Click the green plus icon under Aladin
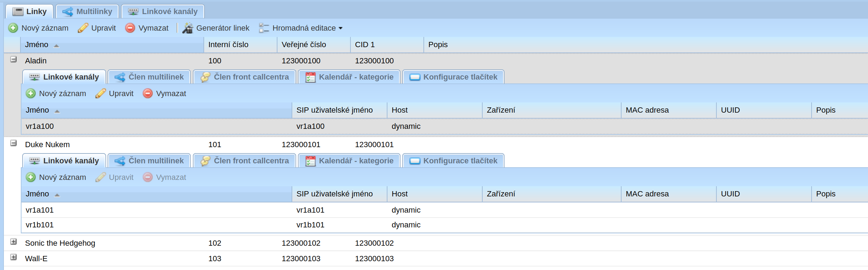 pyautogui.click(x=31, y=93)
